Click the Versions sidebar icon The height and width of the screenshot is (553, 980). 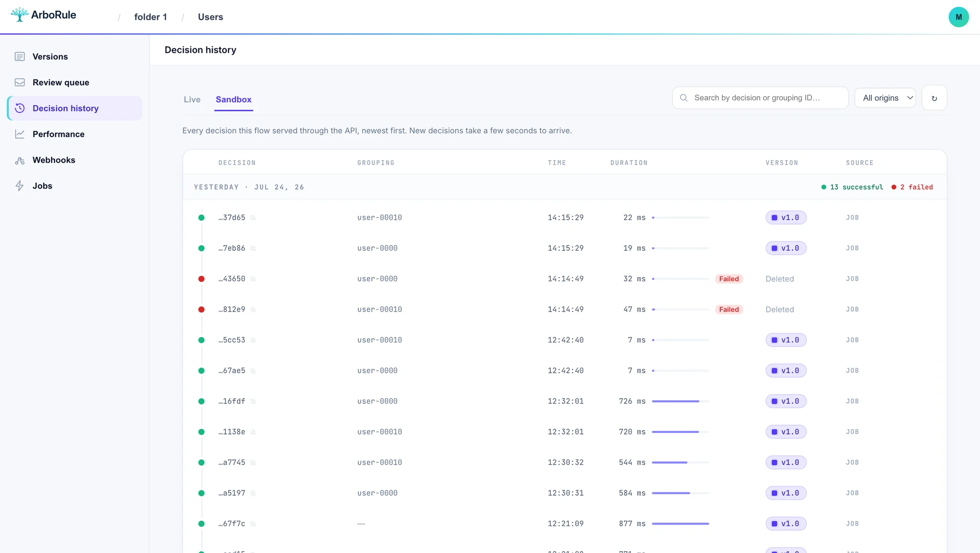20,57
